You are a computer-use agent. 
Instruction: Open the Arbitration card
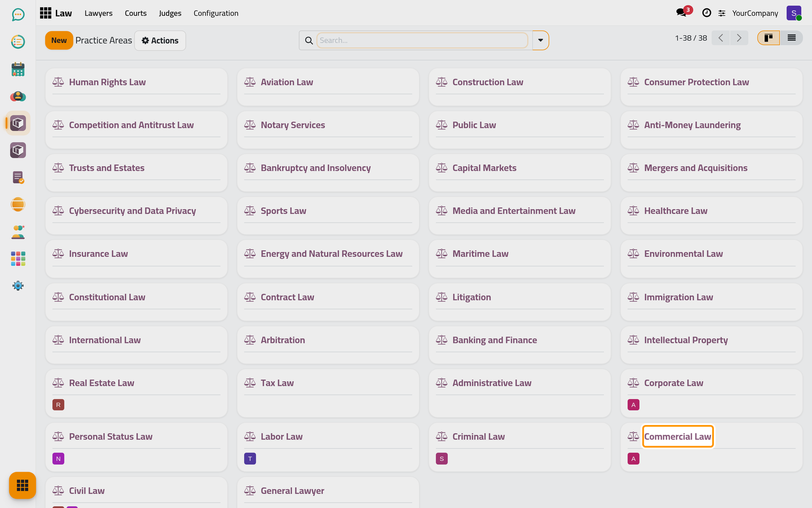pyautogui.click(x=328, y=345)
